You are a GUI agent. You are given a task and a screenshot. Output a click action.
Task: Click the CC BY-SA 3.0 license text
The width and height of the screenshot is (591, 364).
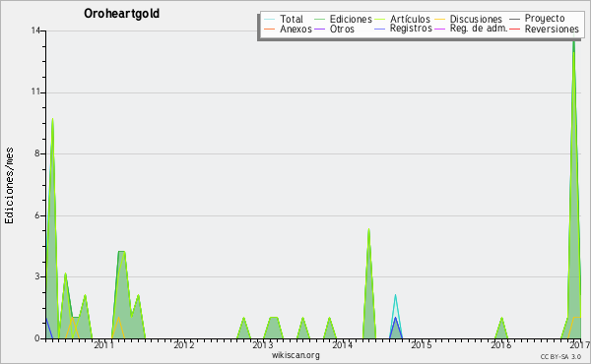[x=560, y=356]
